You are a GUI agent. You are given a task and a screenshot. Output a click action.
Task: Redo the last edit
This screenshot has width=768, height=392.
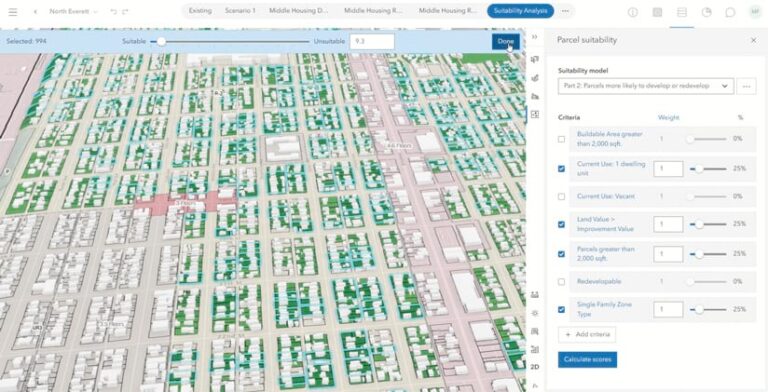tap(125, 12)
